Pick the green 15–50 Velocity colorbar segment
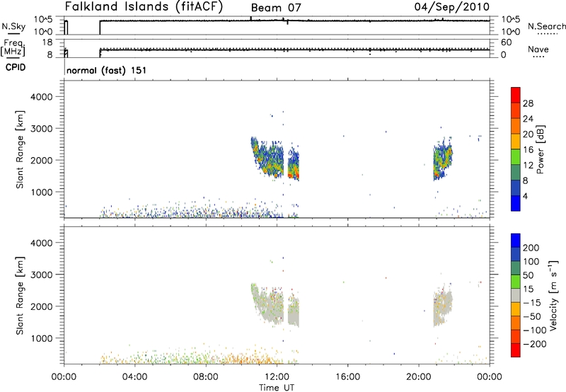 516,282
